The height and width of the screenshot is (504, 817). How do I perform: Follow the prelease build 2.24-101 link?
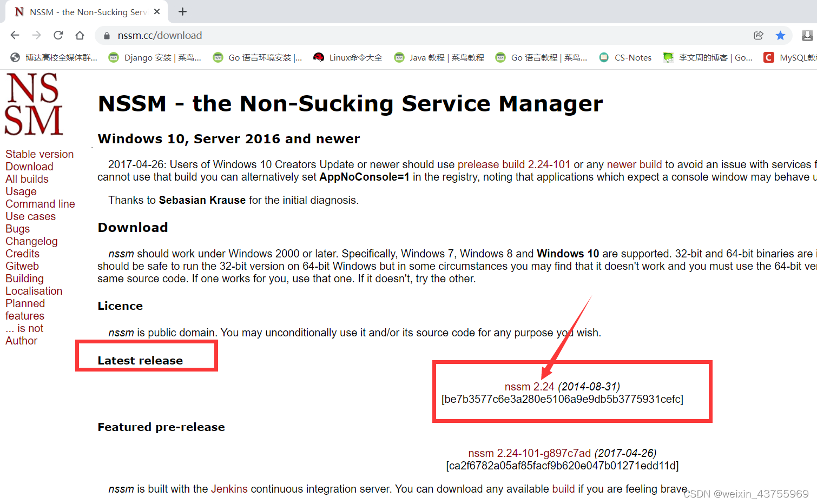(513, 164)
